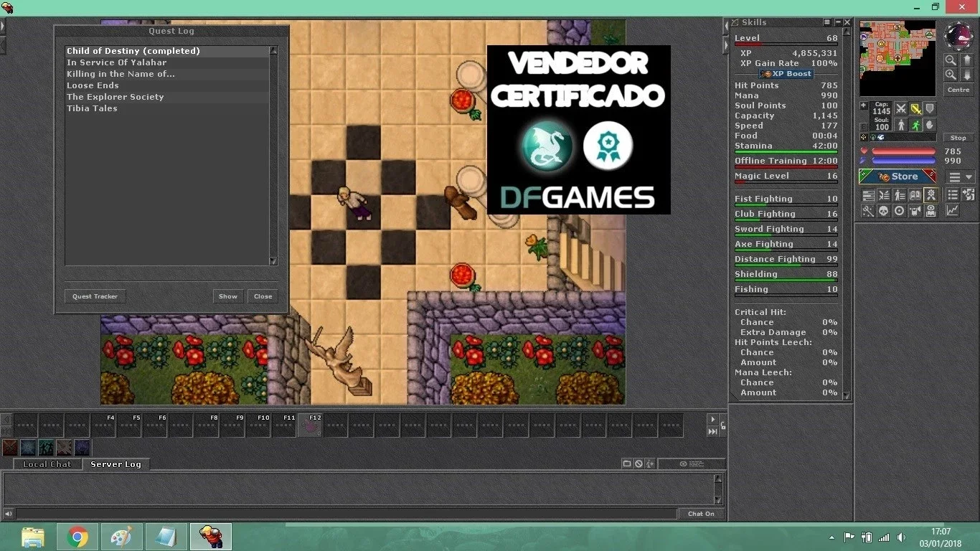Open the spell list wand icon

(x=867, y=211)
